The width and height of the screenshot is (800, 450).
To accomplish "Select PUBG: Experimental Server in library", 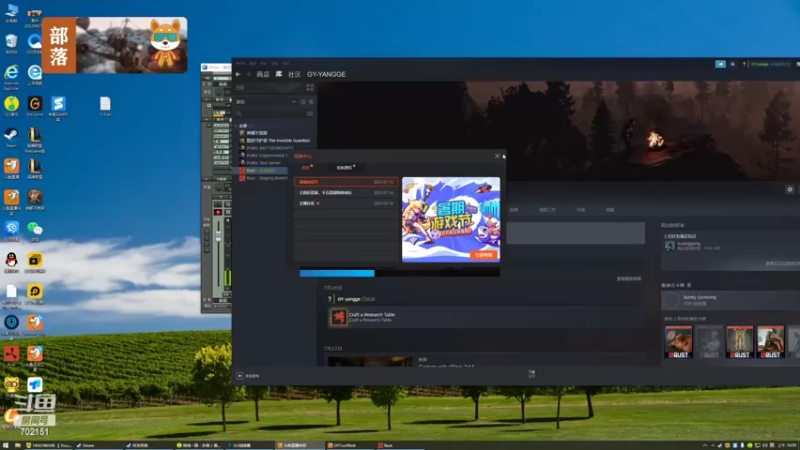I will point(264,156).
